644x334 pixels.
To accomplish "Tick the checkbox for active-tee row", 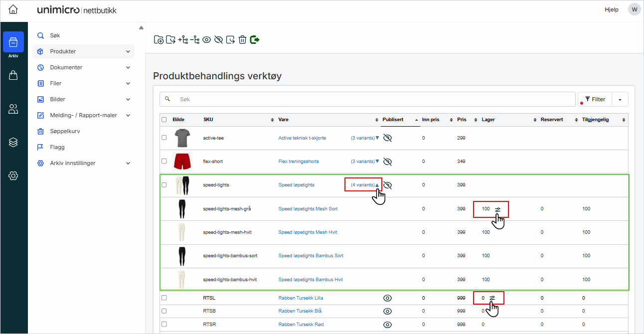I will (164, 138).
